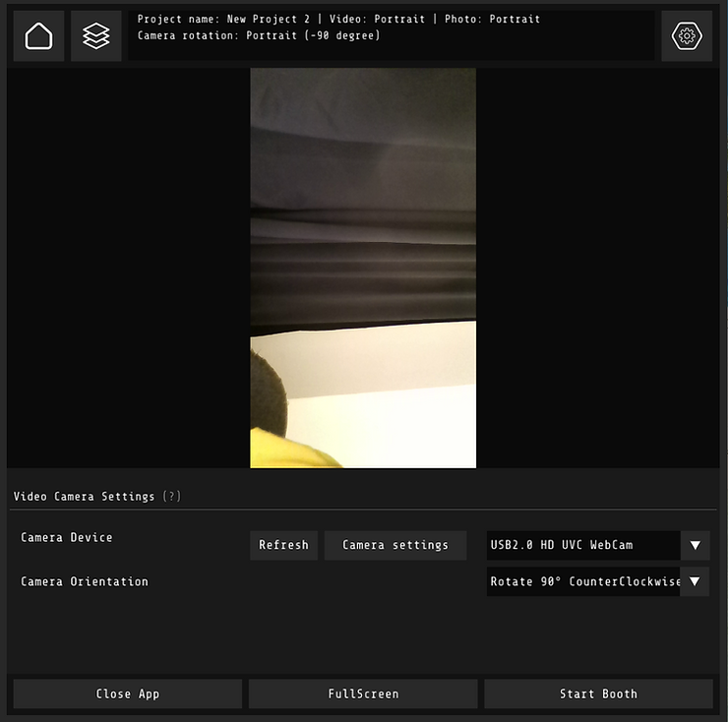Click the live camera preview image
728x722 pixels.
click(x=363, y=268)
